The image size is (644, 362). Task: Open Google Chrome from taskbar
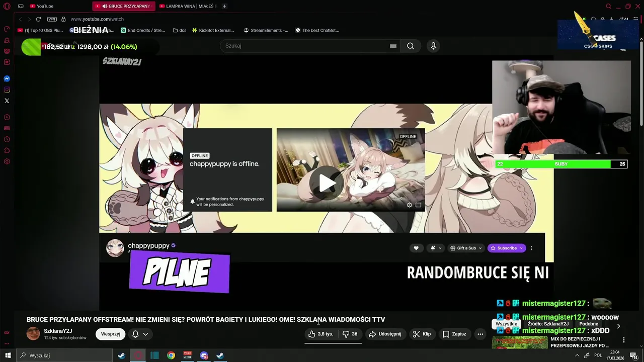(171, 355)
